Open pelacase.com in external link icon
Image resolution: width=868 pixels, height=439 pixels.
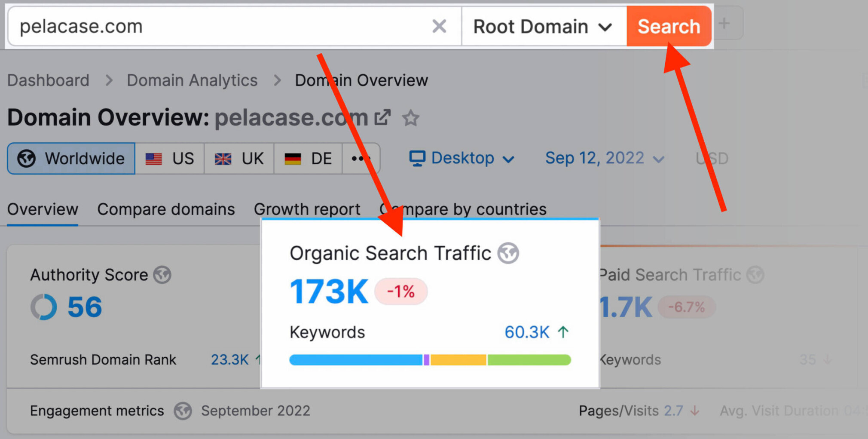(x=382, y=117)
